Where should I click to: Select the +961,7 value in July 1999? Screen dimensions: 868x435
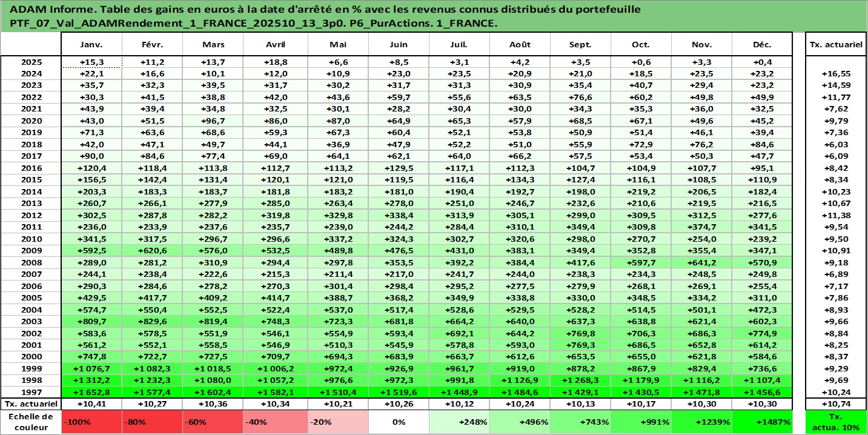(x=459, y=368)
